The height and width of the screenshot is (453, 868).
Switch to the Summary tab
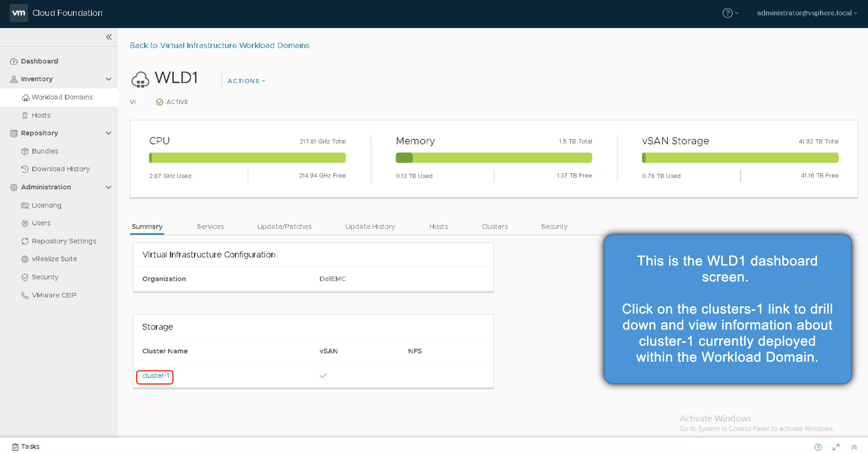[x=147, y=227]
